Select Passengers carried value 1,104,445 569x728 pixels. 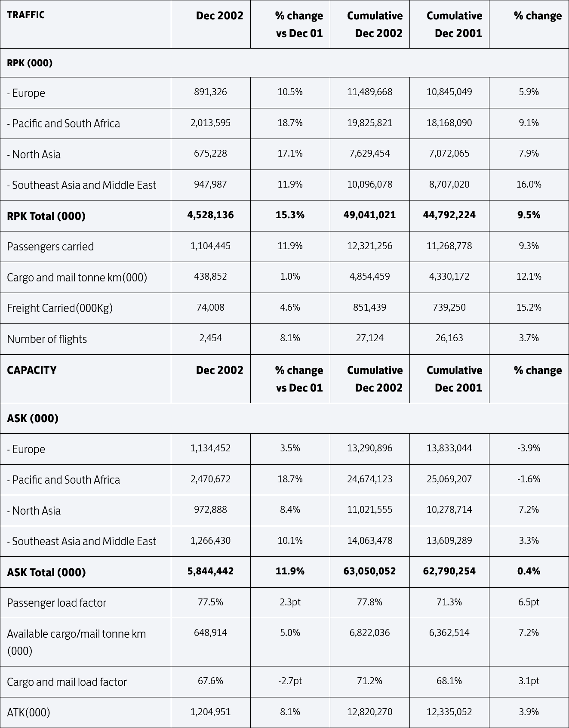point(211,246)
